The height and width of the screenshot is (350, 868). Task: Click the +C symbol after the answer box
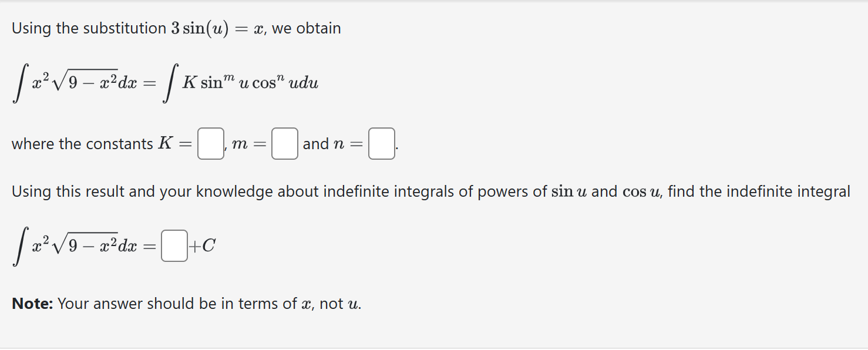click(x=202, y=245)
